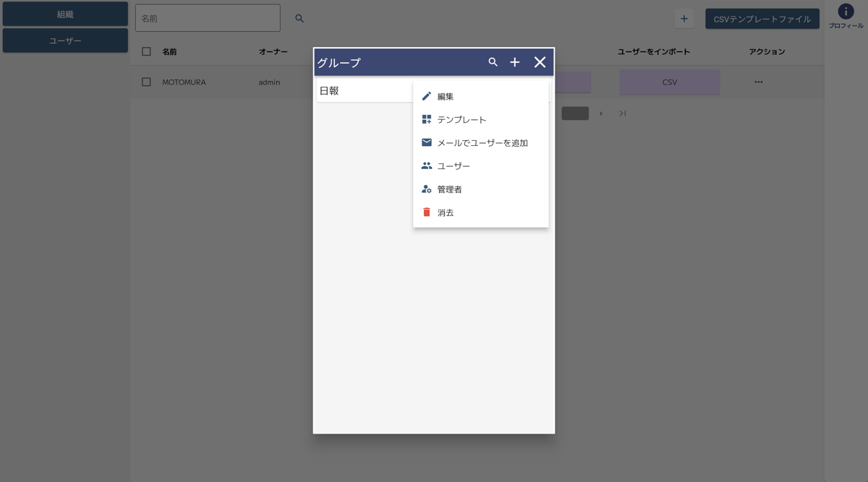Click the envelope icon for adding users

427,142
